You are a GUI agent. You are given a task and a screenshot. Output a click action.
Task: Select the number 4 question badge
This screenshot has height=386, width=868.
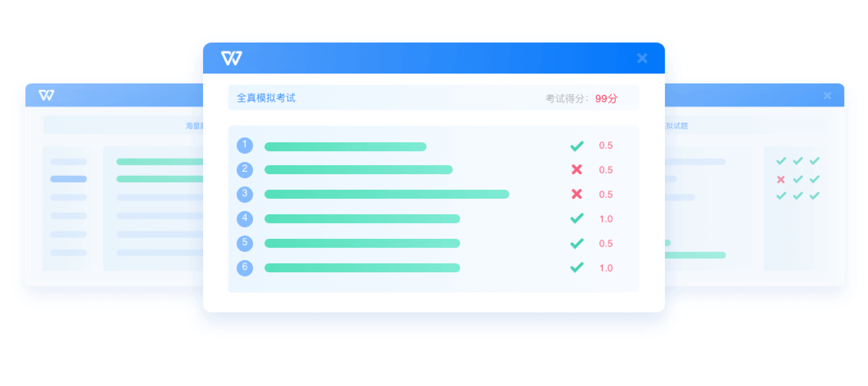click(245, 219)
